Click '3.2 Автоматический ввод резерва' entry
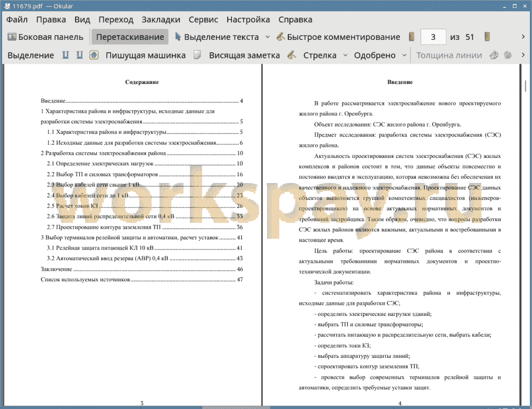532x409 pixels. (145, 258)
